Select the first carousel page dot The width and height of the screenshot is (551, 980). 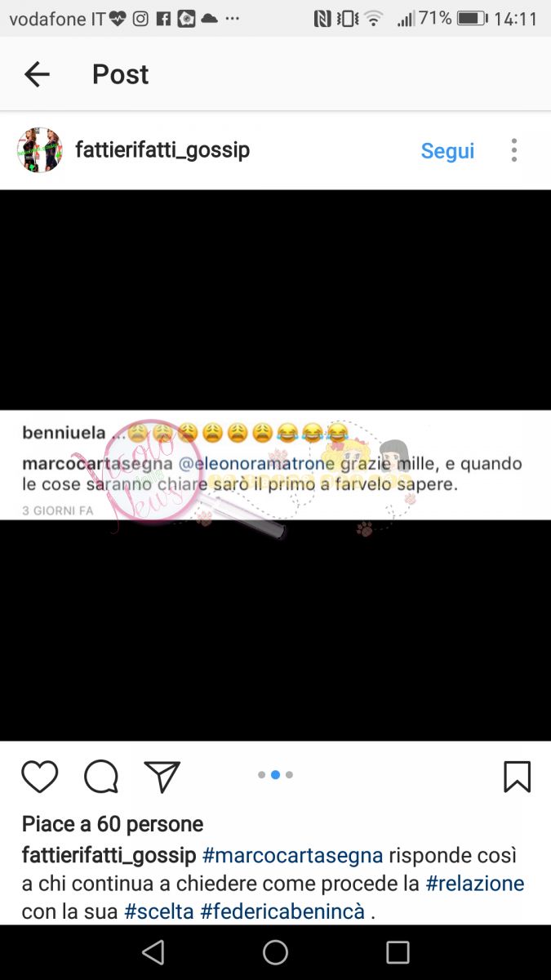tap(261, 775)
